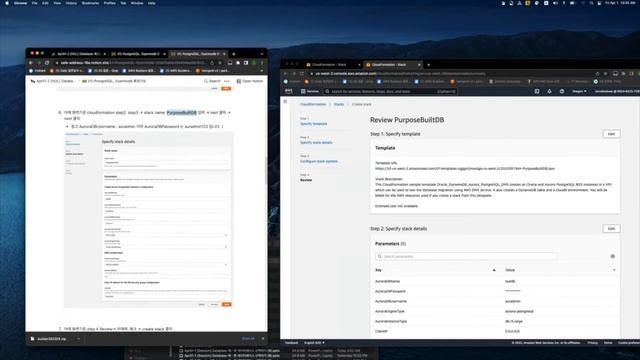Click the embedded Specify stack details screenshot on Notion page
This screenshot has width=640, height=360.
pos(149,220)
